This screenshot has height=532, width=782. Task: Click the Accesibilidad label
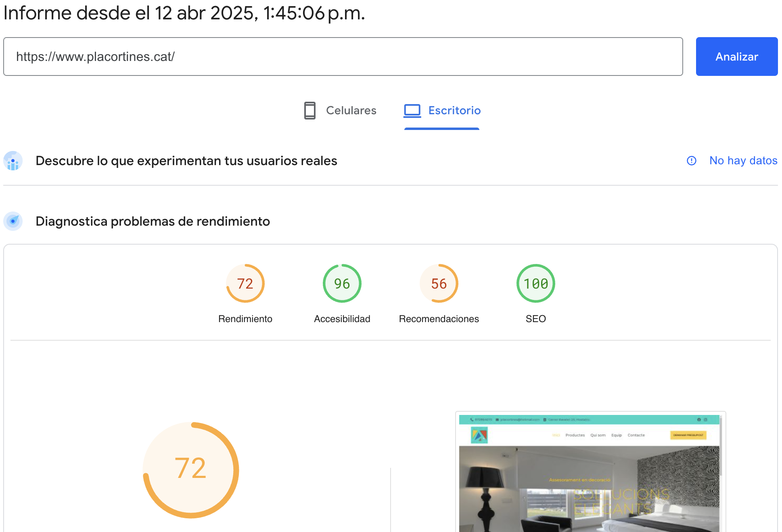(x=342, y=319)
